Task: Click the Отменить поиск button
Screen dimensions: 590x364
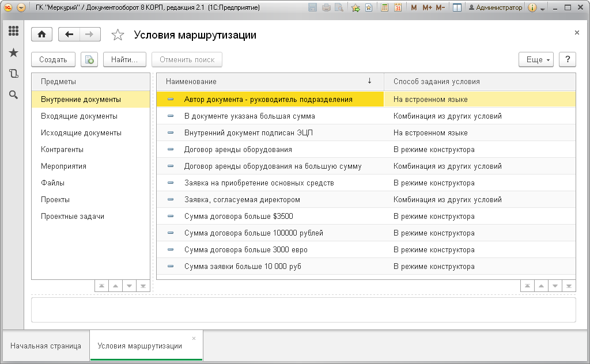Action: (187, 59)
